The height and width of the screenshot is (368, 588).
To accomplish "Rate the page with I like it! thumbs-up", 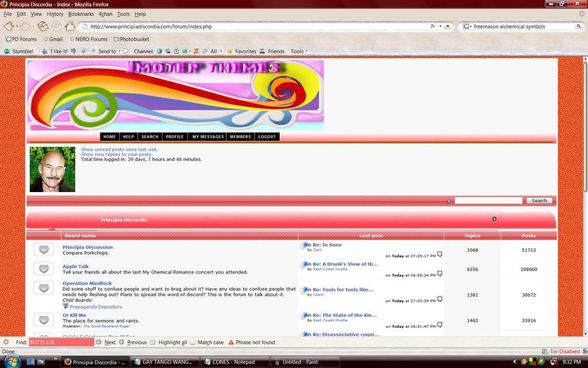I will point(55,51).
